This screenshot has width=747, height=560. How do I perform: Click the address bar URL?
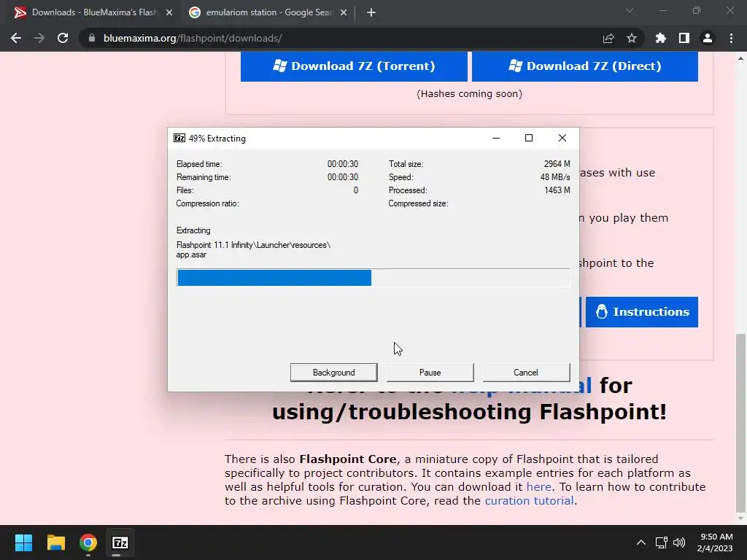[193, 38]
